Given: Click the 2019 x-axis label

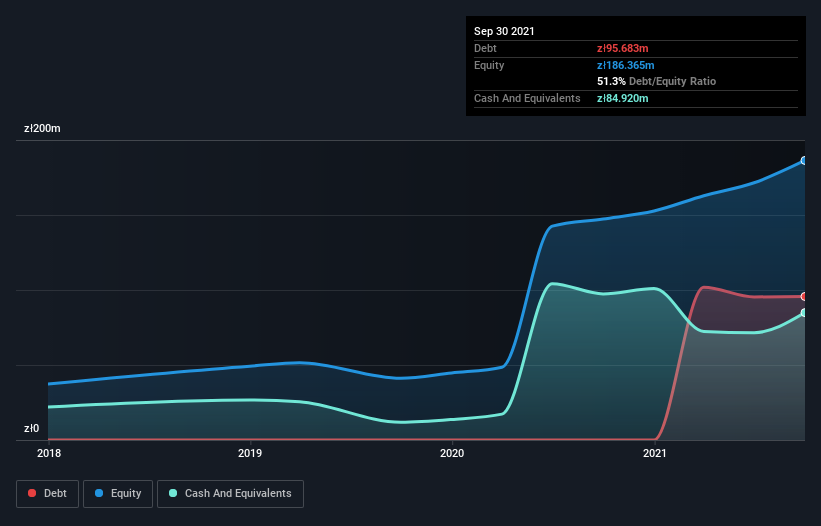Looking at the screenshot, I should click(250, 453).
